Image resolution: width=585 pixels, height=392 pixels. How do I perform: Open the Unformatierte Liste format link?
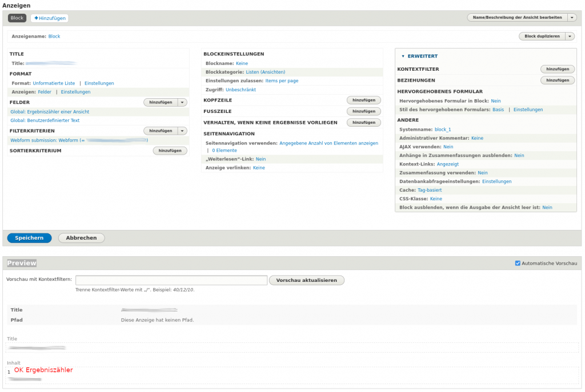click(x=54, y=83)
